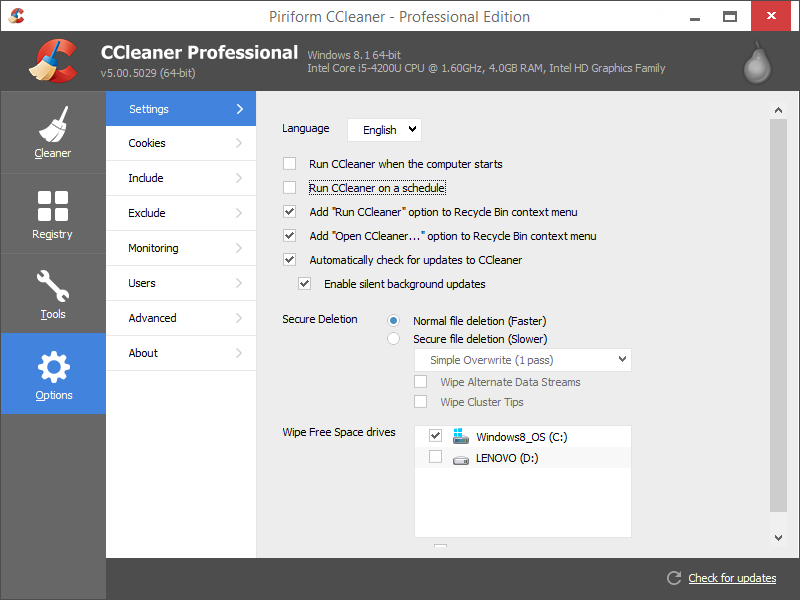Screen dimensions: 800x600
Task: Uncheck the Windows8_OS (C:) drive
Action: tap(435, 435)
